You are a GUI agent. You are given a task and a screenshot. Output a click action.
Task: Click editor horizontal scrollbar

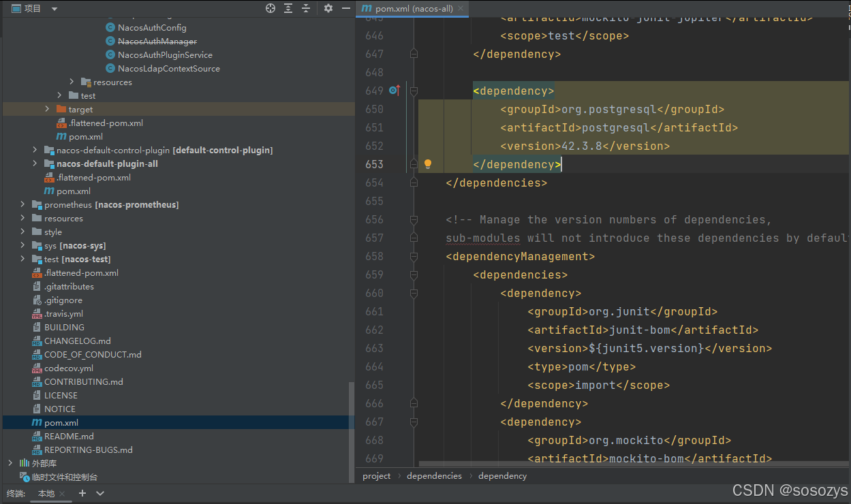634,464
